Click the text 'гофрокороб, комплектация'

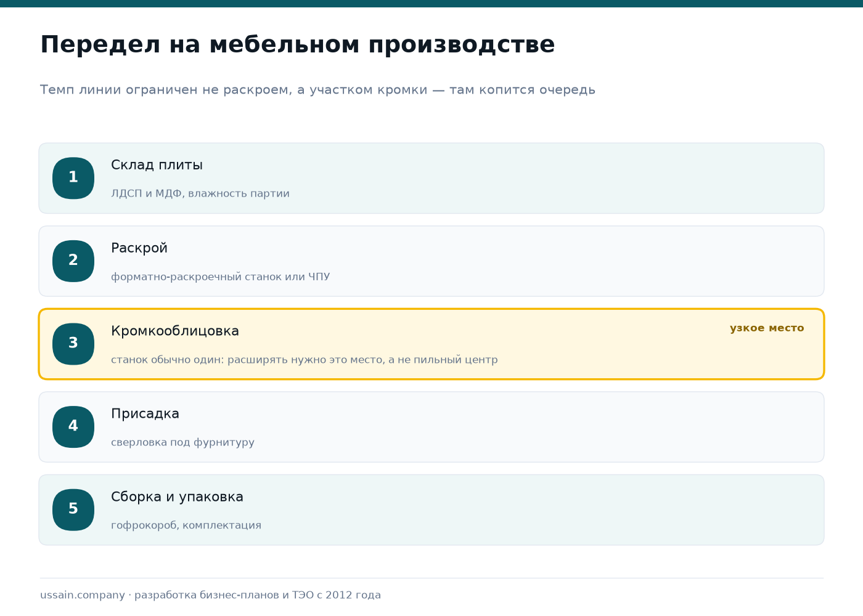click(x=186, y=525)
